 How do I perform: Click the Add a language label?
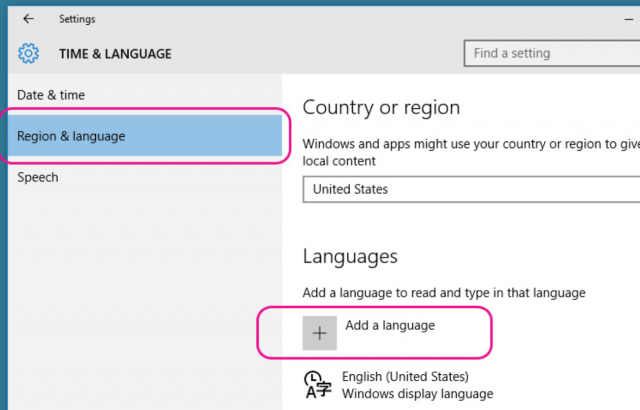tap(390, 326)
